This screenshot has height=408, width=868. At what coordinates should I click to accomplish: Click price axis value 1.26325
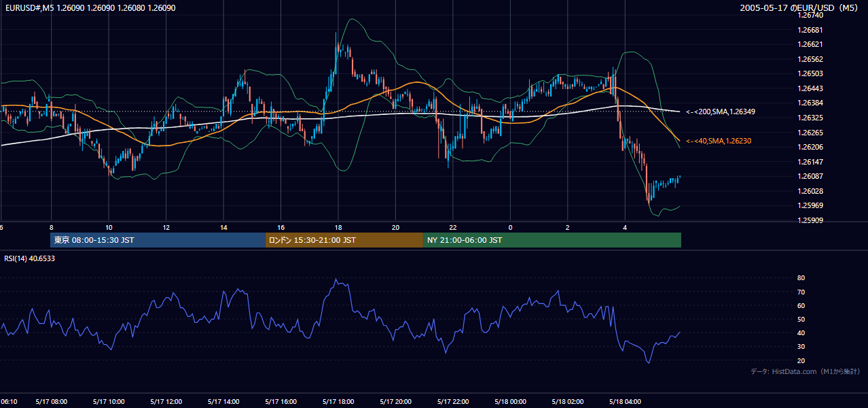pyautogui.click(x=811, y=118)
